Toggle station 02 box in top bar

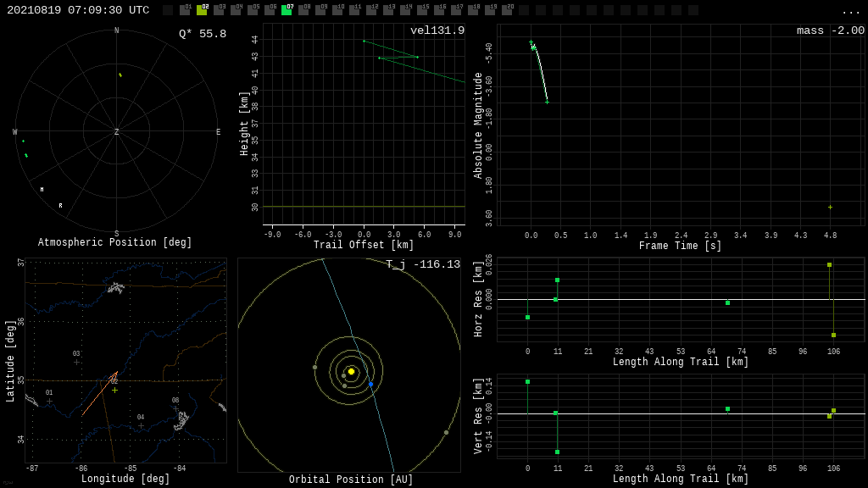coord(202,10)
